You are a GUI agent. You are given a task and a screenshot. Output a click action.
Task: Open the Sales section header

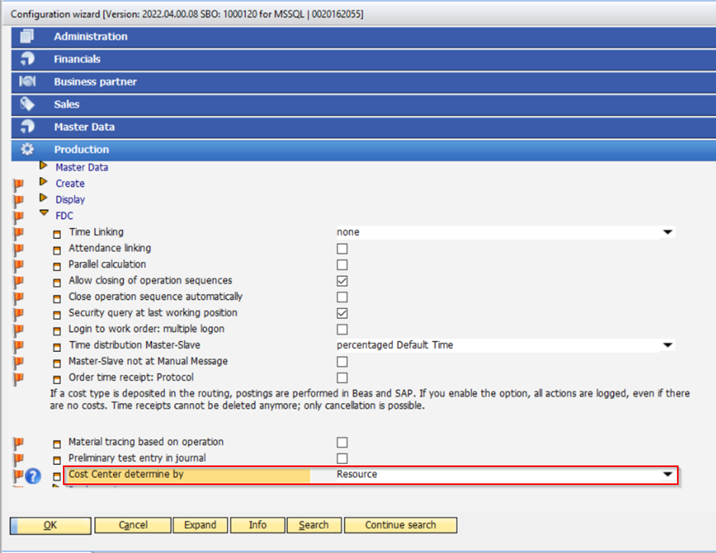point(67,104)
